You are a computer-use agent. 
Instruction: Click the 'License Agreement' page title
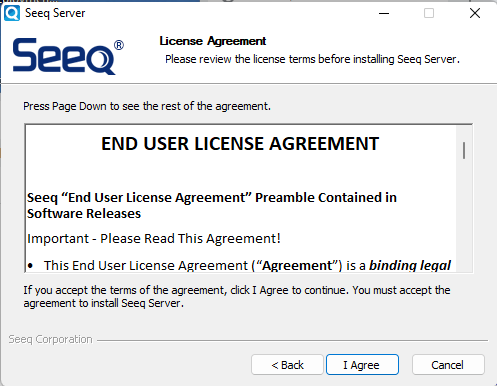point(213,41)
